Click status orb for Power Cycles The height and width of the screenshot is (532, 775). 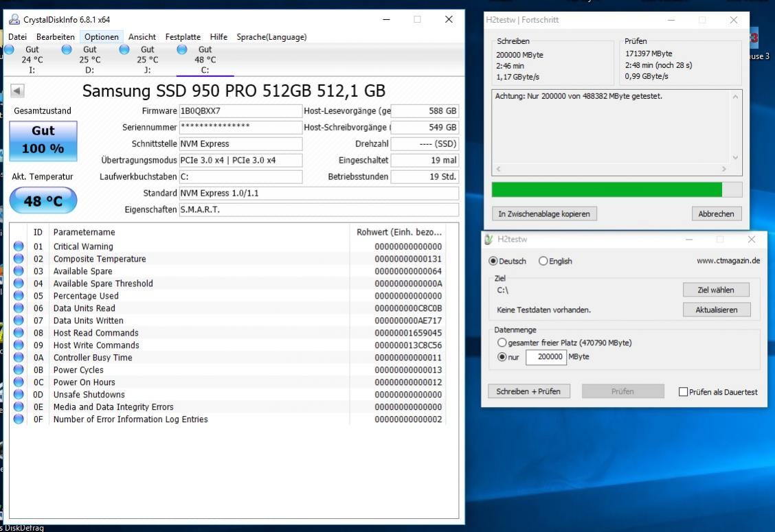19,369
